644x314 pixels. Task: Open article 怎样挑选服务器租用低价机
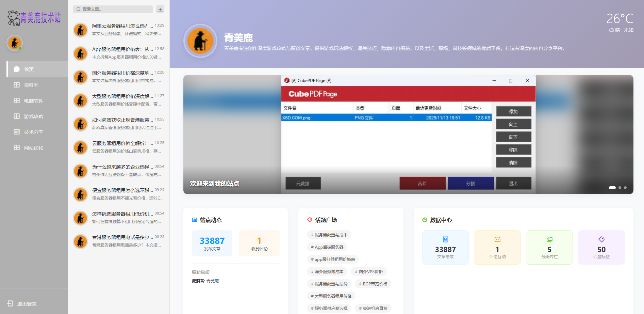(118, 218)
